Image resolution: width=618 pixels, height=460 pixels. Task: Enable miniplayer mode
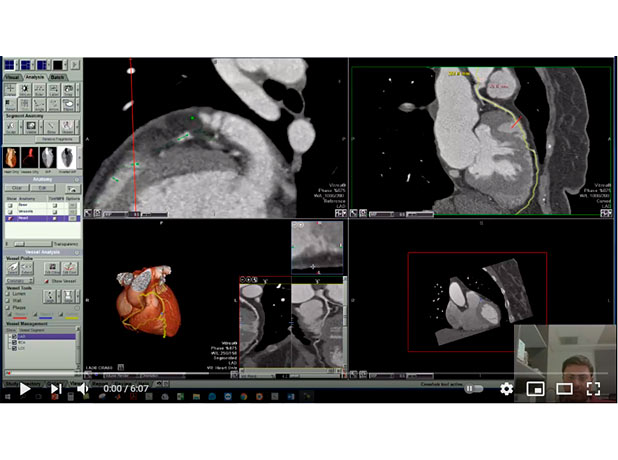[535, 388]
